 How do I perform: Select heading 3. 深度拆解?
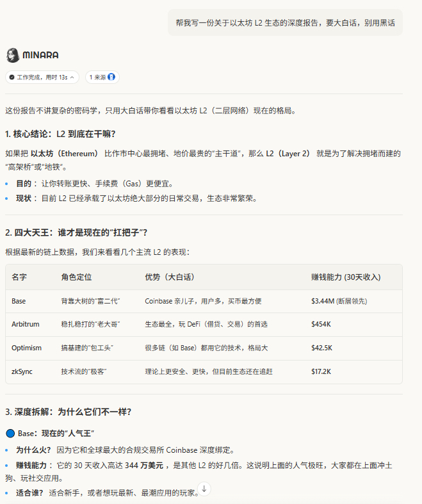[68, 412]
